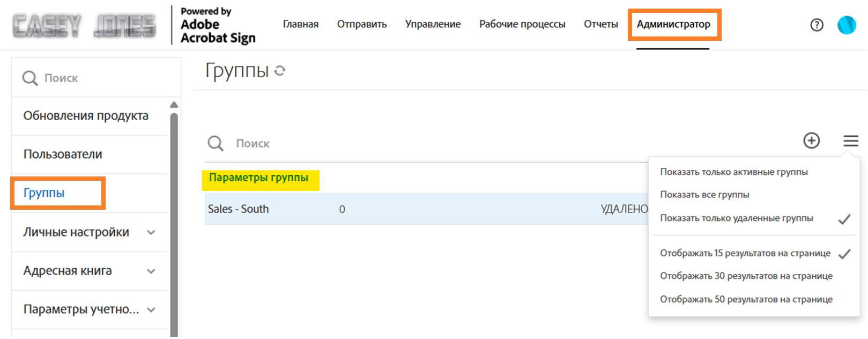
Task: Choose Отображать 30 результатов на странице
Action: [x=746, y=276]
